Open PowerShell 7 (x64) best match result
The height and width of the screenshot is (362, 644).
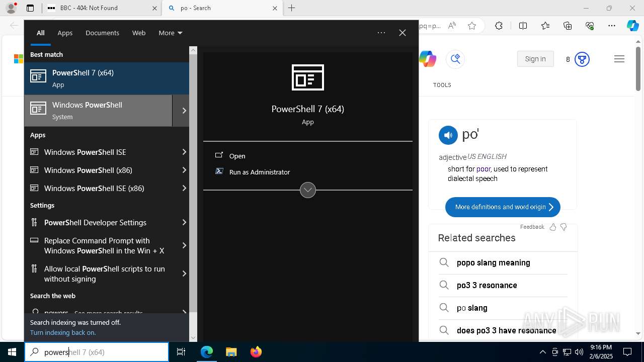pyautogui.click(x=107, y=78)
